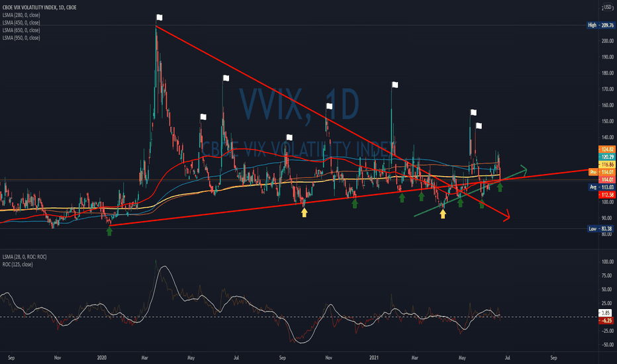
Task: Select the green up arrow below the early 2020 low
Action: coord(109,232)
